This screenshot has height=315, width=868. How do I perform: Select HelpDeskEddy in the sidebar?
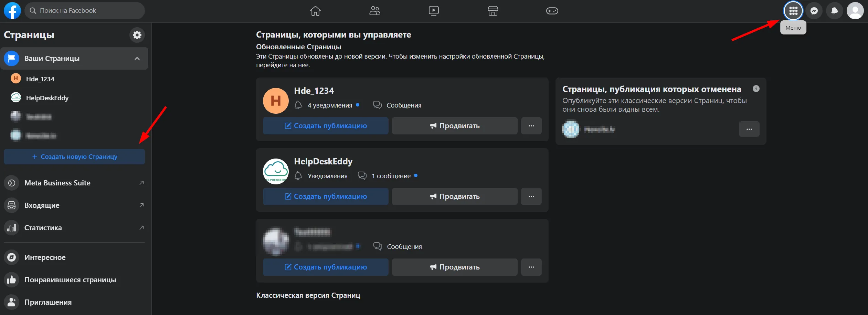point(74,98)
